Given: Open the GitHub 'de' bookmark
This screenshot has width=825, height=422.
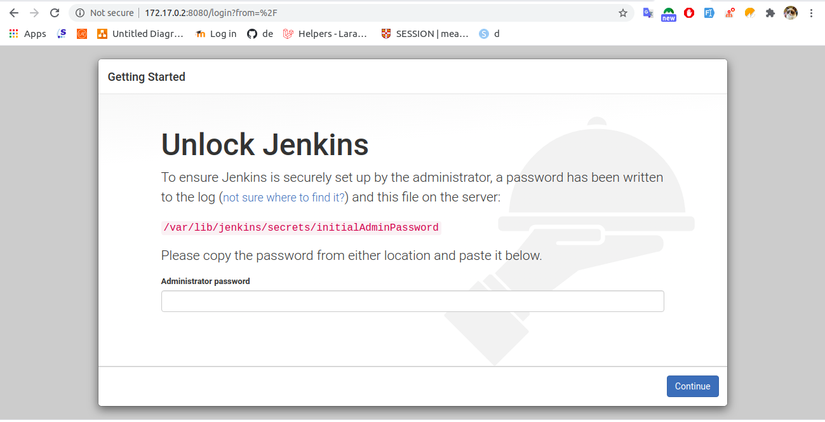Looking at the screenshot, I should tap(260, 34).
